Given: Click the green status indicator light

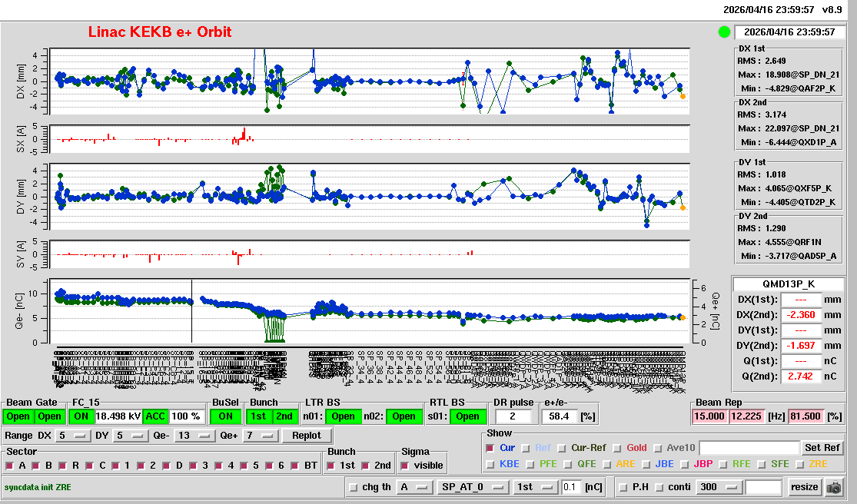Looking at the screenshot, I should click(x=723, y=32).
